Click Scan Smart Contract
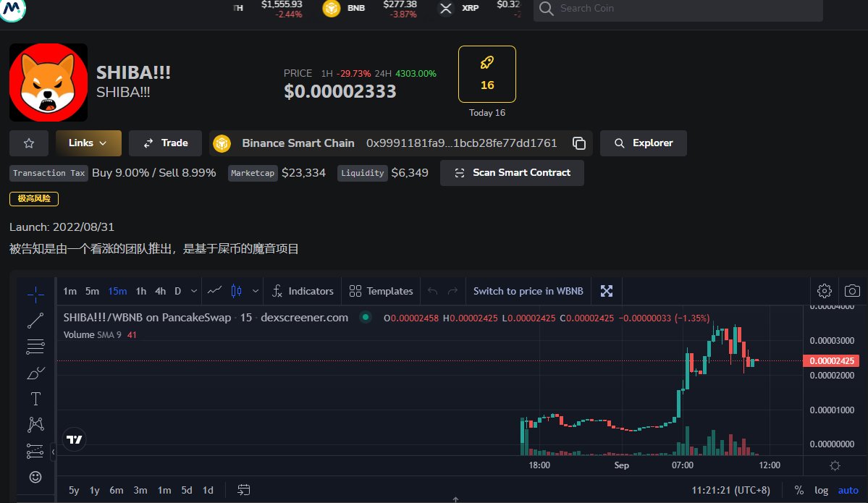The height and width of the screenshot is (503, 868). point(512,173)
